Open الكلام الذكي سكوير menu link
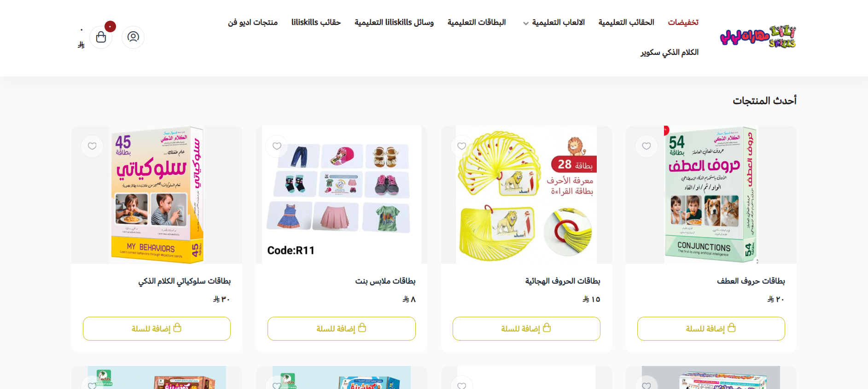The image size is (868, 389). coord(670,52)
